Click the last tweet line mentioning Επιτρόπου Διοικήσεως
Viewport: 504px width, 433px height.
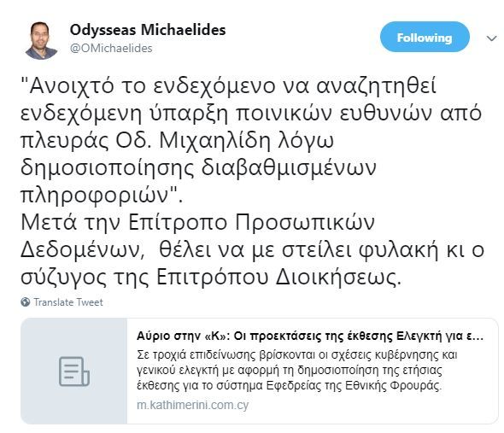(x=211, y=277)
